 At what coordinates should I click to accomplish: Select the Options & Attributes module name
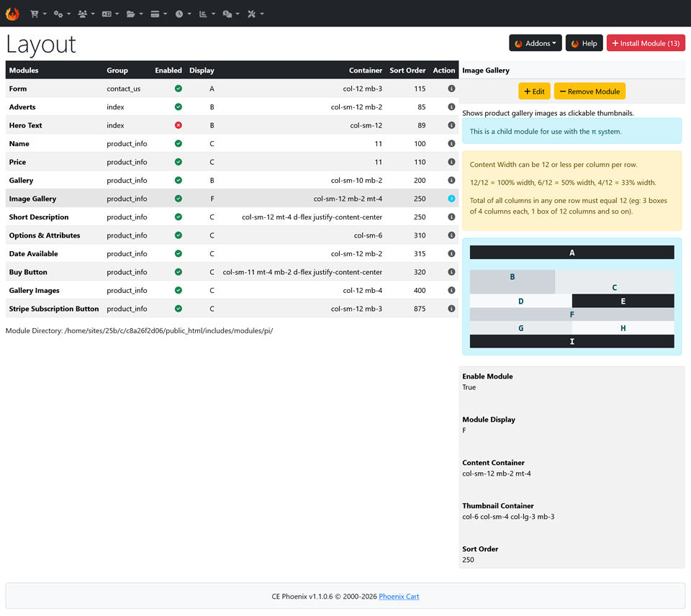pyautogui.click(x=45, y=235)
